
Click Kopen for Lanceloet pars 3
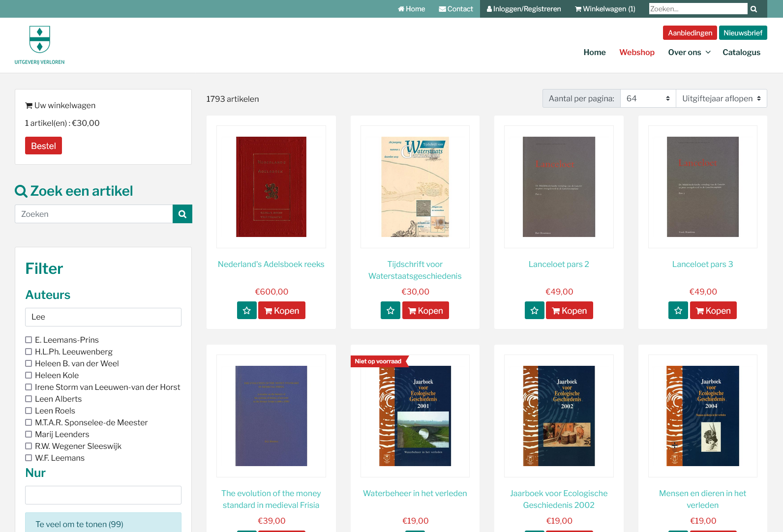tap(713, 310)
